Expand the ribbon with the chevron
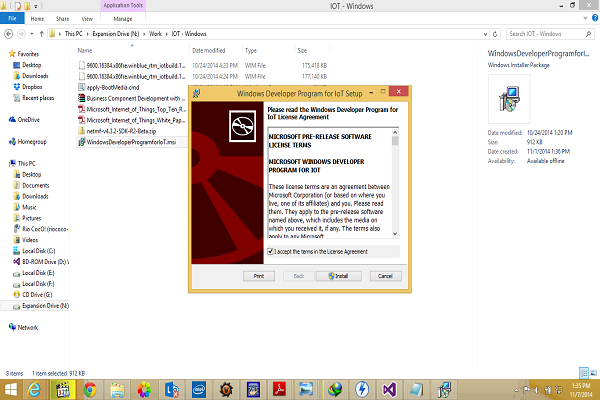Viewport: 600px width, 400px height. click(x=585, y=18)
